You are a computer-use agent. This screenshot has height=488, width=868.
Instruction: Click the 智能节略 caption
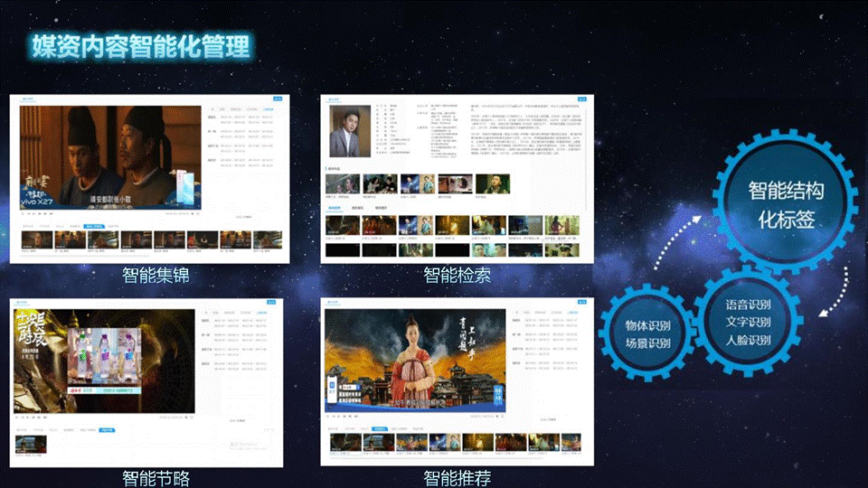(x=156, y=478)
